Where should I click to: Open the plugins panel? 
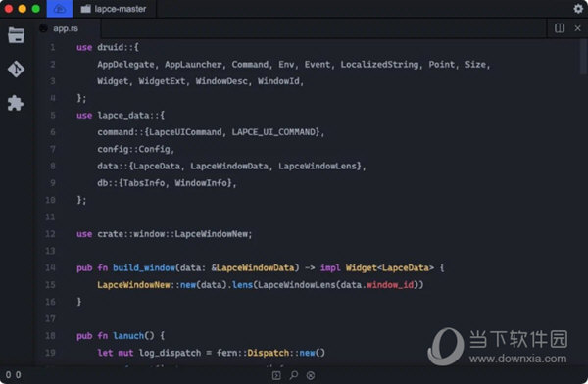pos(16,103)
